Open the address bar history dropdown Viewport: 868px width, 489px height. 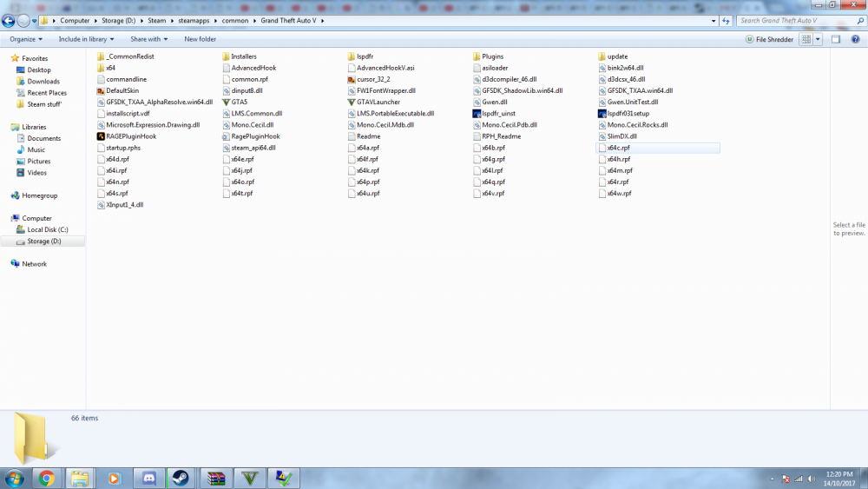click(x=713, y=21)
